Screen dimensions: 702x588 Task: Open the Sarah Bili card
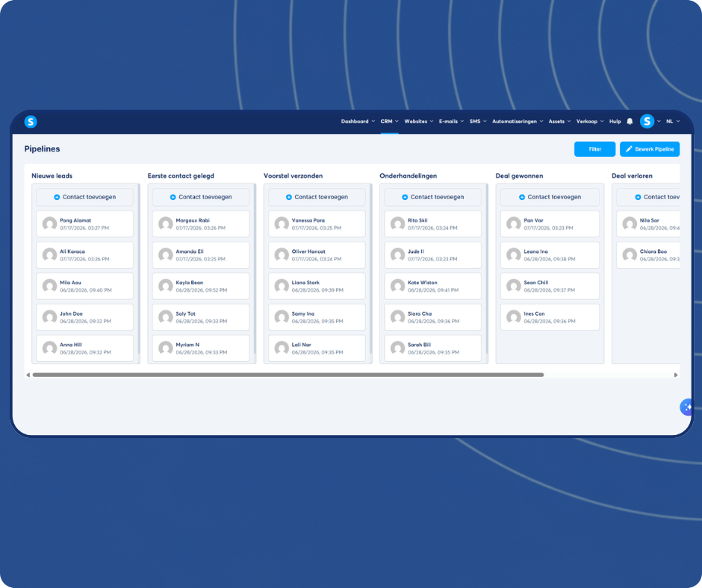pos(432,348)
